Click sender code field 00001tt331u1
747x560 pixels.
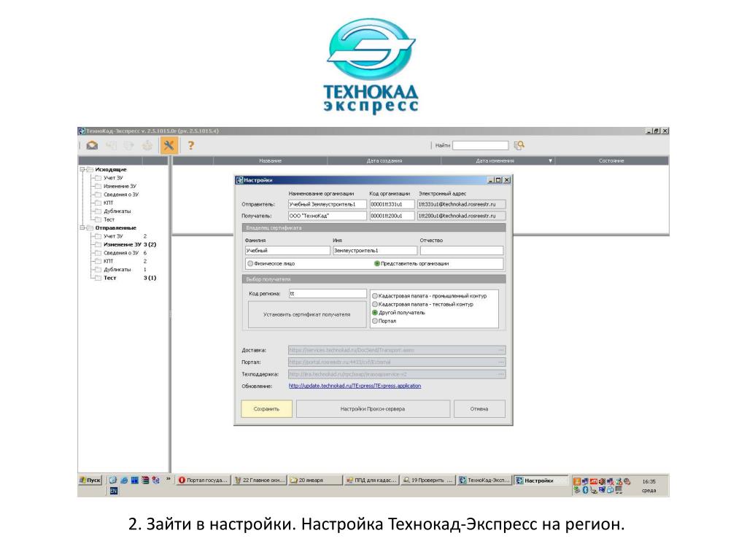click(392, 204)
